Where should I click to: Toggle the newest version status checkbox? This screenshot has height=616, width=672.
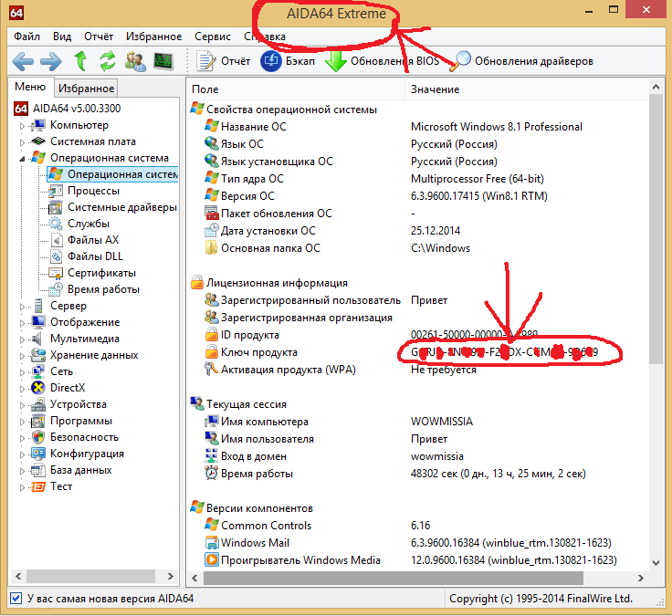16,598
